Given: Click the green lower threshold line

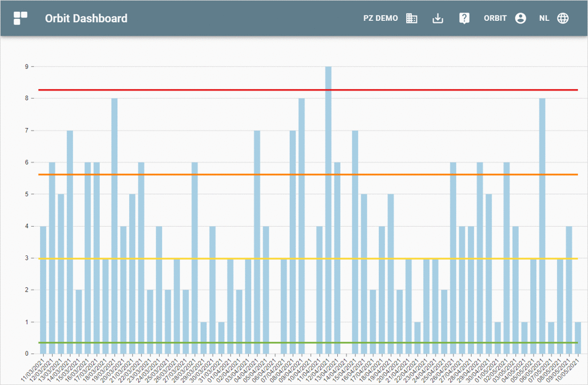Looking at the screenshot, I should pyautogui.click(x=293, y=343).
